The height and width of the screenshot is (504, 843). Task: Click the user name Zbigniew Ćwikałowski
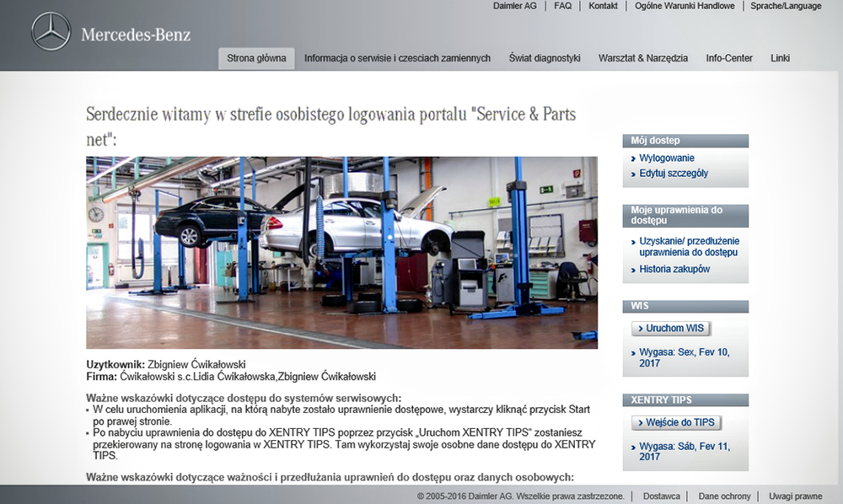pyautogui.click(x=196, y=365)
